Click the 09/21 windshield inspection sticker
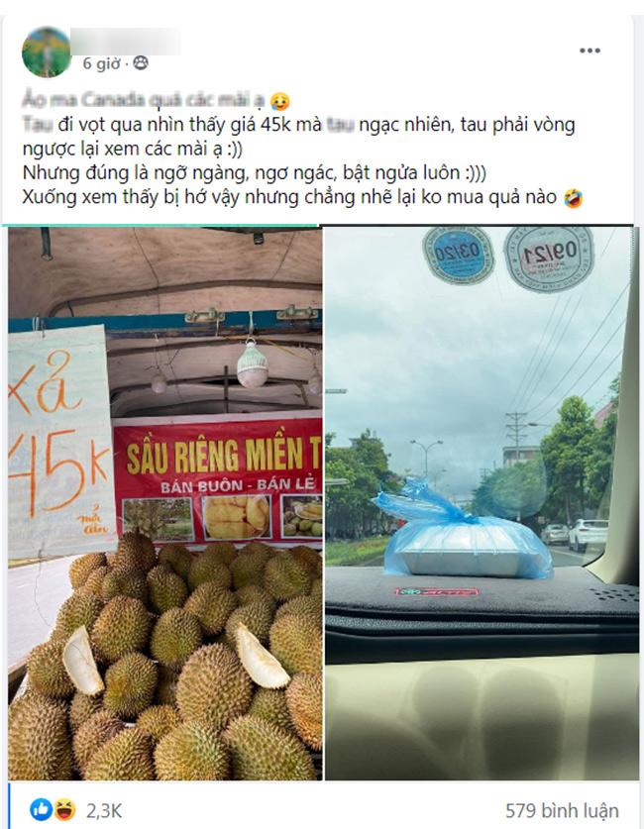Image resolution: width=644 pixels, height=829 pixels. coord(549,259)
